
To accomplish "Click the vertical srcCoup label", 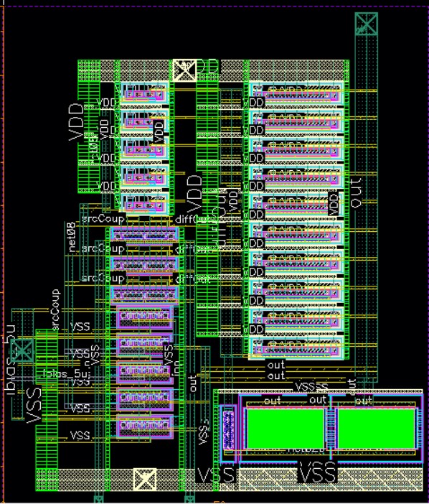I will pyautogui.click(x=55, y=310).
